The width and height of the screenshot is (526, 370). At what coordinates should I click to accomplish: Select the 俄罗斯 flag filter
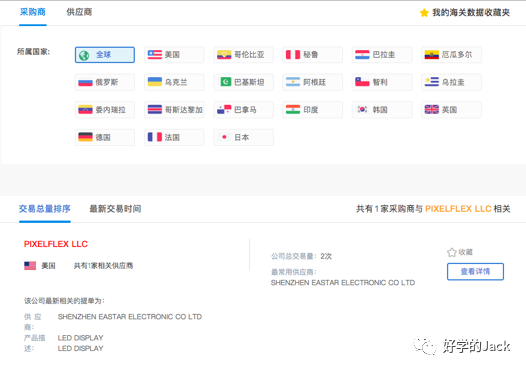click(x=105, y=82)
